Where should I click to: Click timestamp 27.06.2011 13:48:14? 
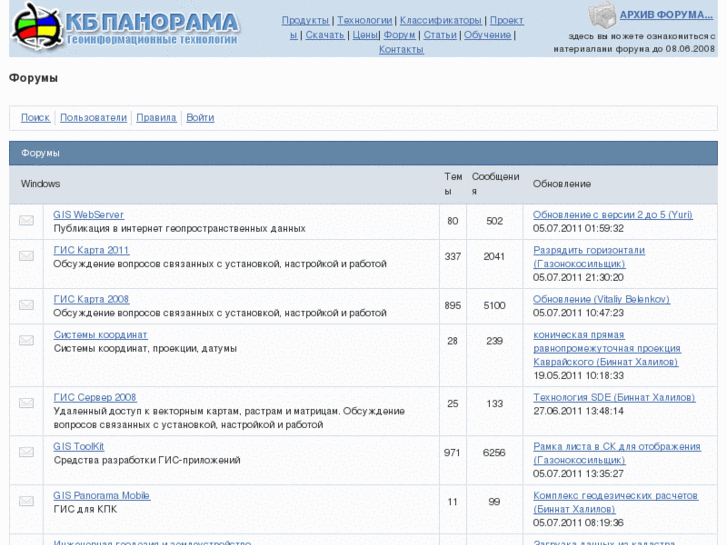[578, 411]
